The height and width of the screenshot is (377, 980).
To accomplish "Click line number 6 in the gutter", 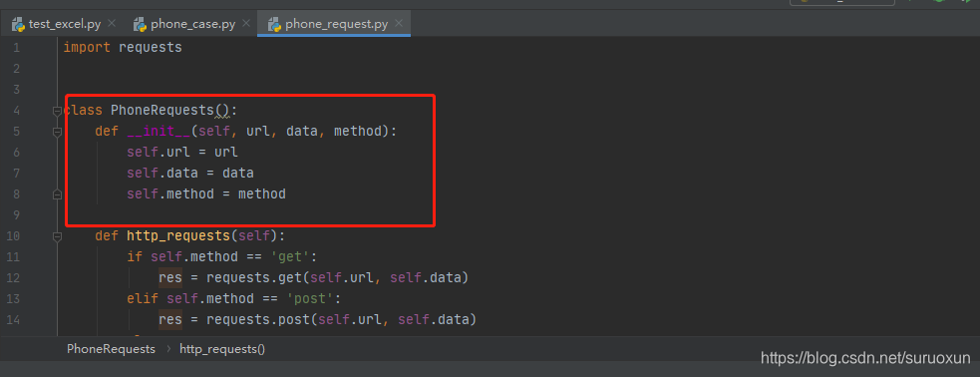I will click(16, 153).
